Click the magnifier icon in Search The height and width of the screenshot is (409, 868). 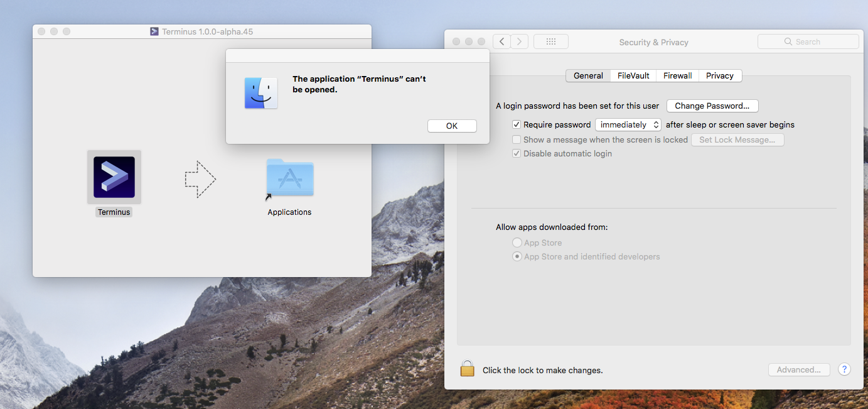click(788, 41)
